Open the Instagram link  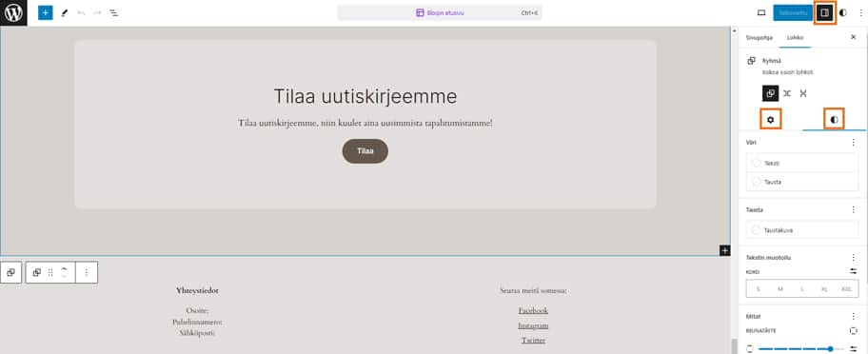point(533,325)
